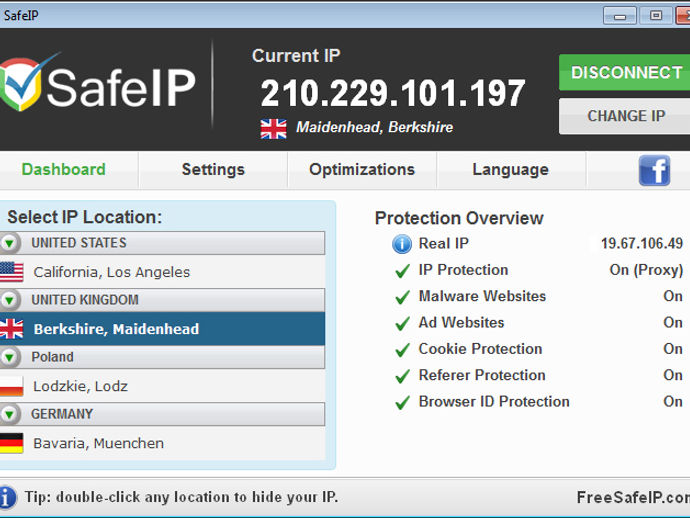This screenshot has height=518, width=690.
Task: Click the checkmark beside IP Protection
Action: pyautogui.click(x=402, y=271)
